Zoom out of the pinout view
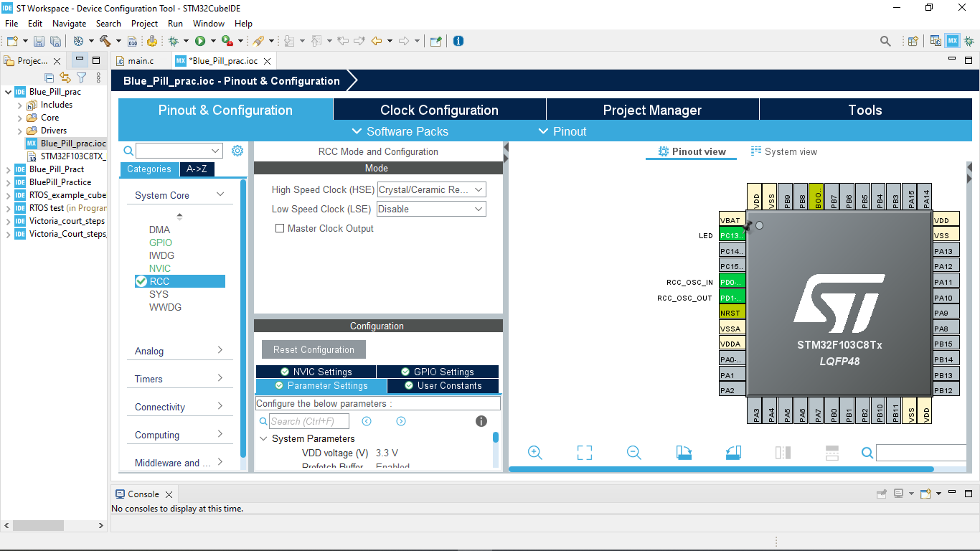Screen dimensions: 980x551 pos(633,452)
